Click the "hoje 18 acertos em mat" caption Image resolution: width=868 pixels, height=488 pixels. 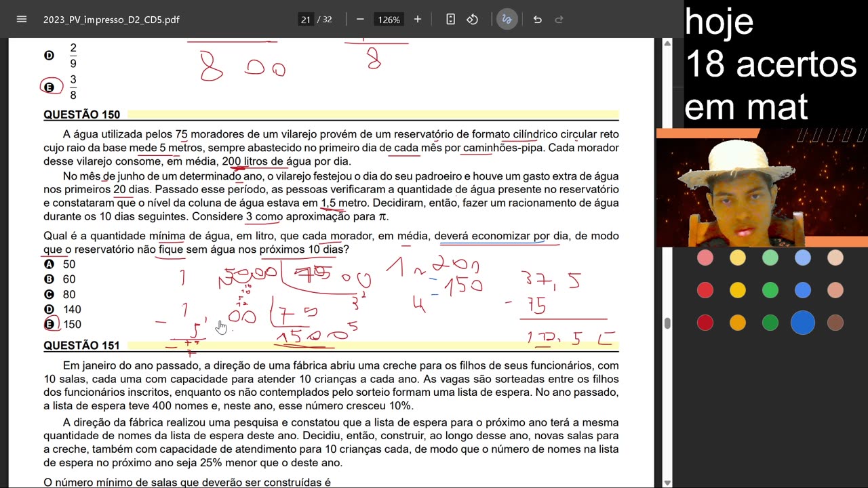(x=770, y=64)
